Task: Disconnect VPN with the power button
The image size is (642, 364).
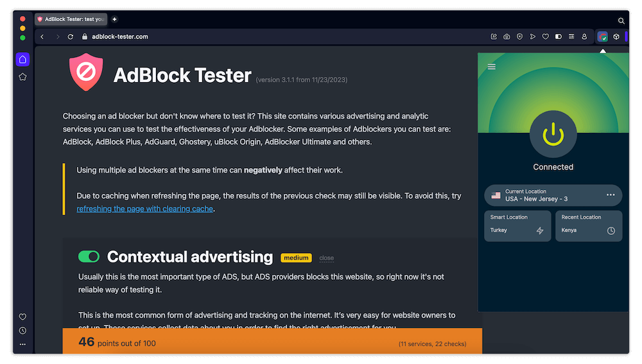Action: tap(553, 134)
